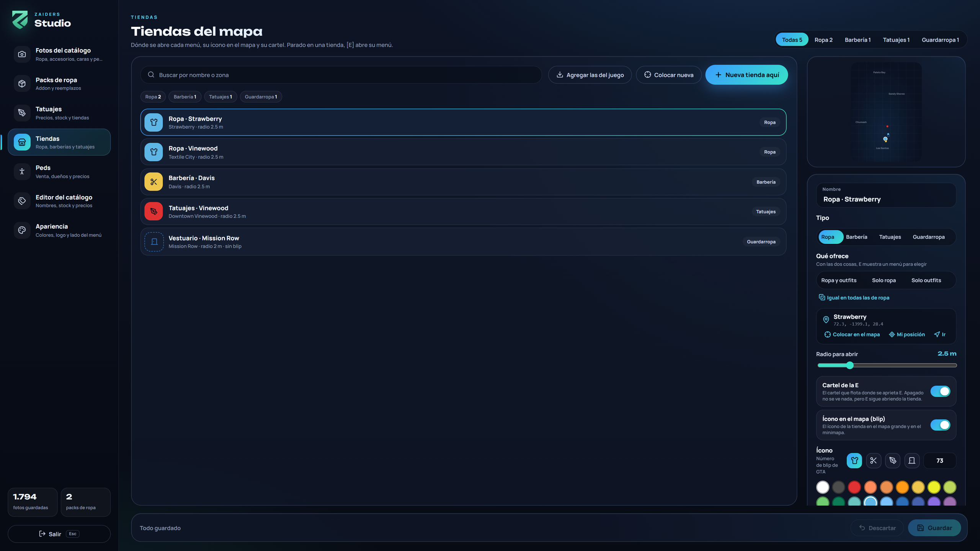Pick the red color swatch
Screen dimensions: 980x551
click(x=854, y=487)
